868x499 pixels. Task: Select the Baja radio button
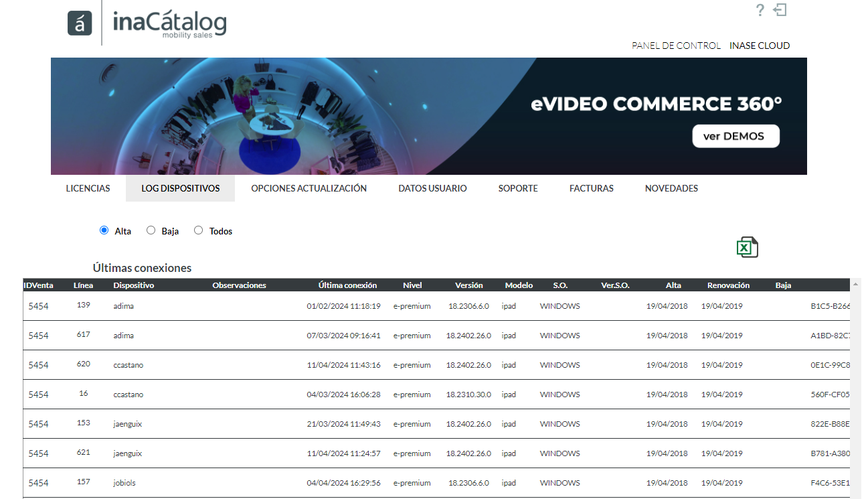151,230
